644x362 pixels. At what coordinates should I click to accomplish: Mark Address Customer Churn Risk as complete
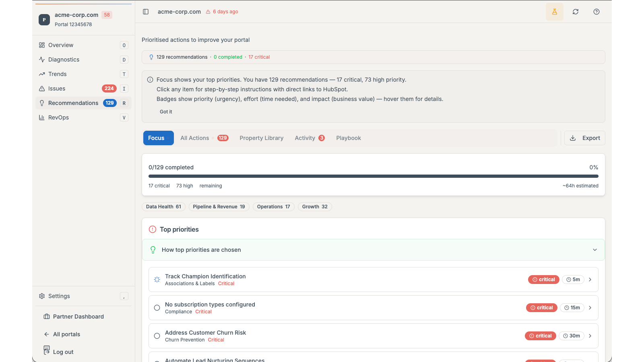[x=157, y=336]
